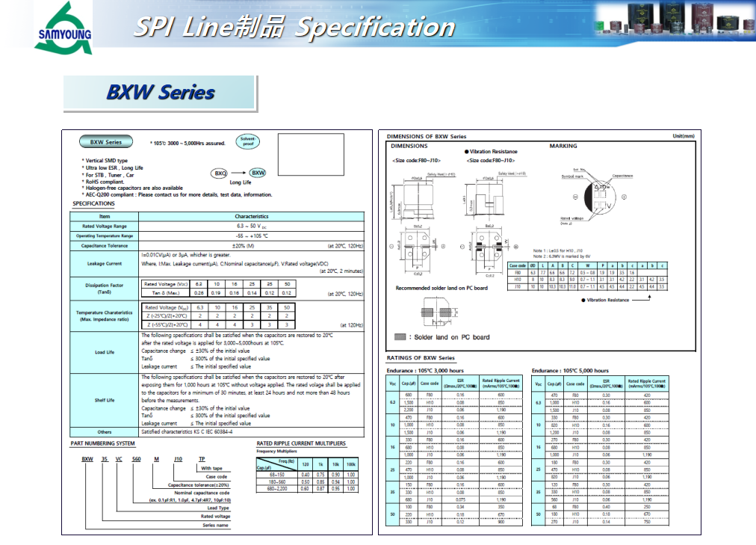This screenshot has height=545, width=756.
Task: Select the PART NUMBERING SYSTEM heading
Action: 102,443
